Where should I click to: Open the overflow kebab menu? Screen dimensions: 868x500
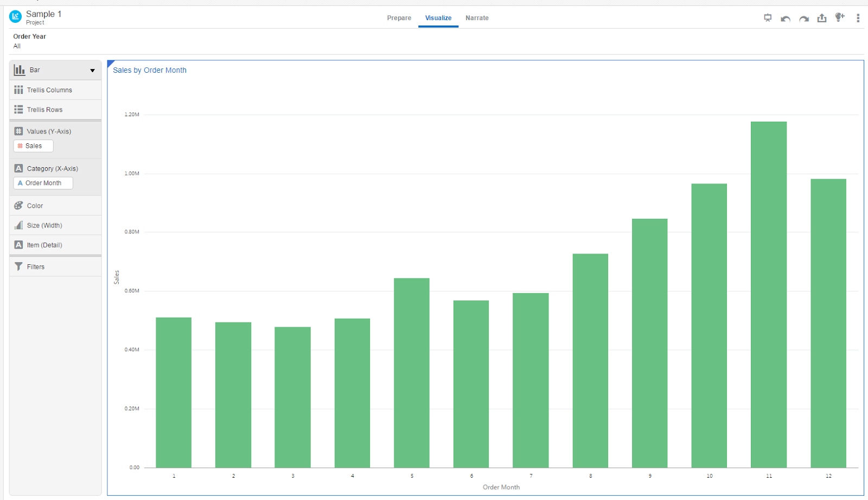(x=858, y=18)
